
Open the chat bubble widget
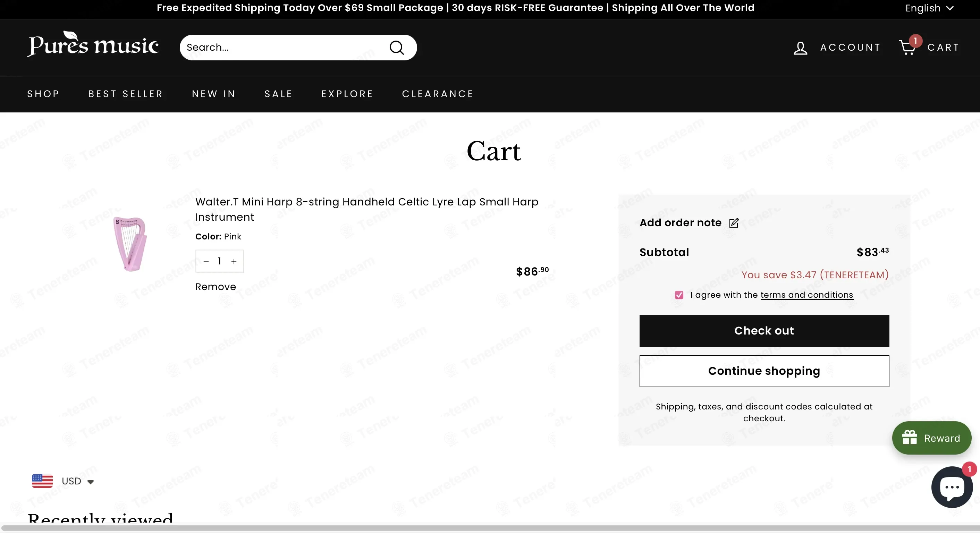pos(952,487)
